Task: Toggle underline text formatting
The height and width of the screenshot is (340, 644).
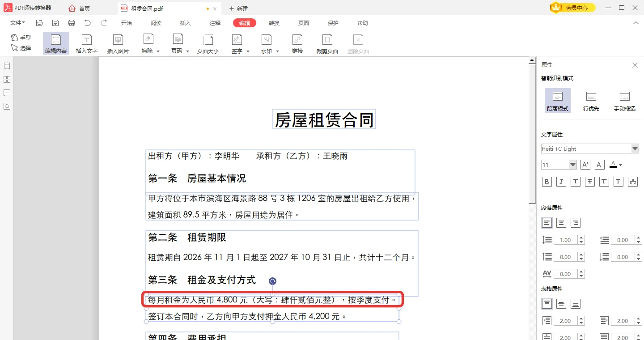Action: click(576, 182)
